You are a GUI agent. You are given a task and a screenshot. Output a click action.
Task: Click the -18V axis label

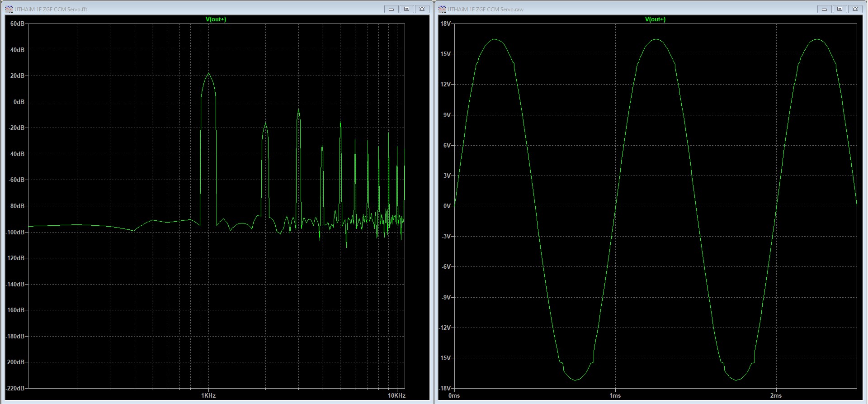coord(445,388)
